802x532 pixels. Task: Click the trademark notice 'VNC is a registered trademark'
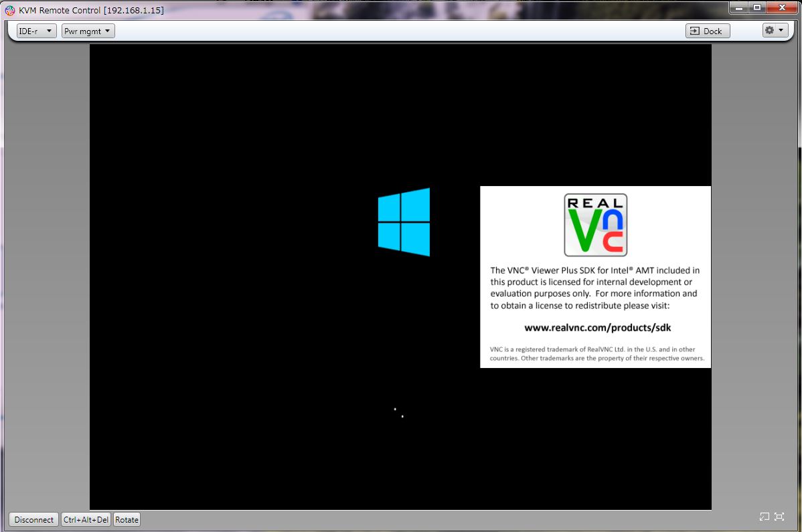tap(534, 349)
